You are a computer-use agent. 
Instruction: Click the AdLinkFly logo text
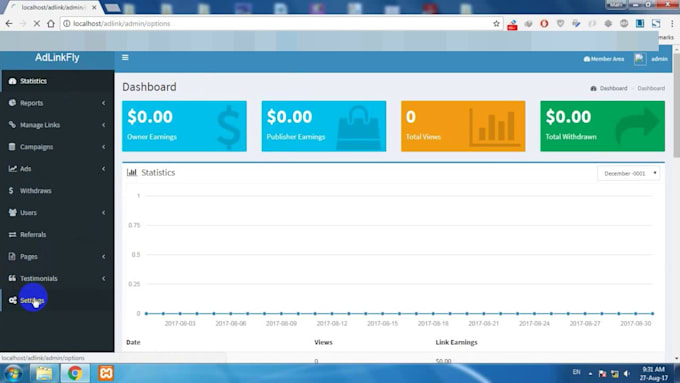click(57, 58)
